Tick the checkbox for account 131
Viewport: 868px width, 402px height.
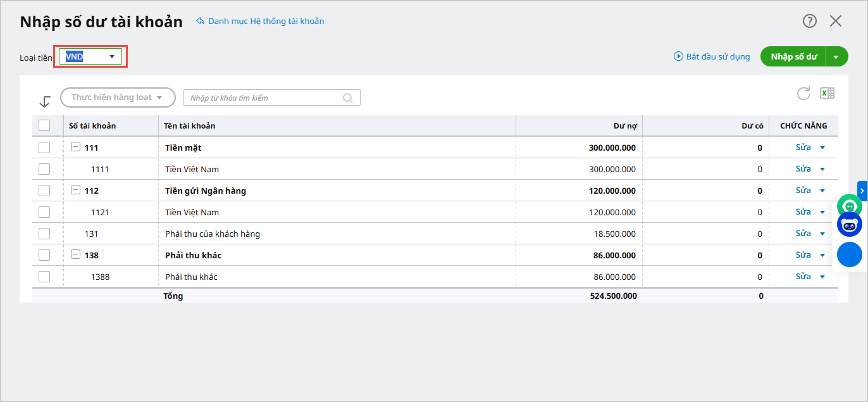44,234
